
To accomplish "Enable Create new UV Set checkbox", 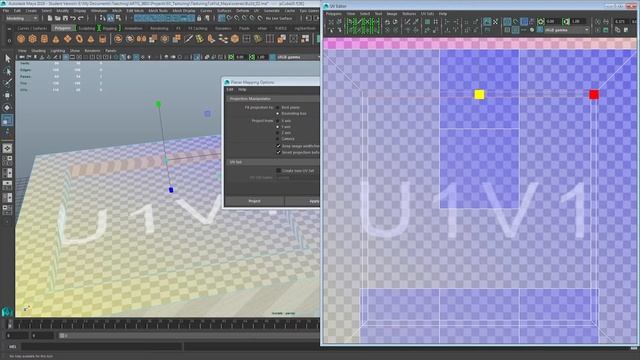I will 278,171.
